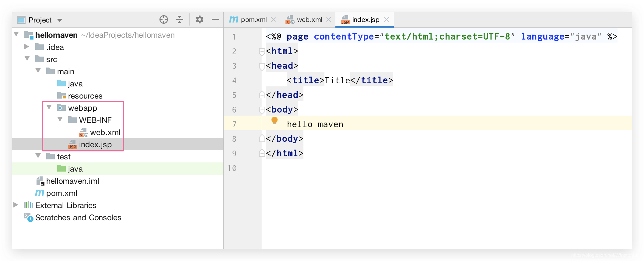The image size is (644, 261).
Task: Close the pom.xml tab
Action: coord(273,20)
